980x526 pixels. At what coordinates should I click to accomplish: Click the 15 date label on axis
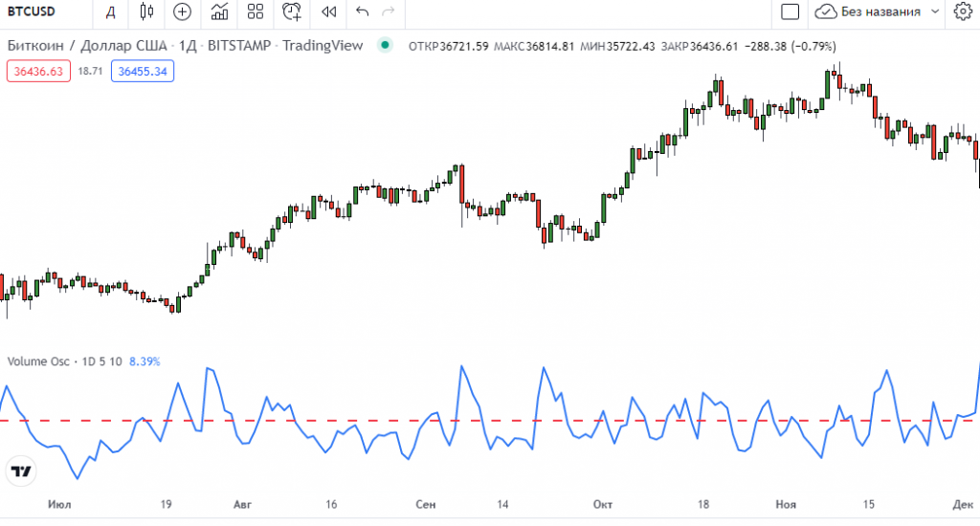(869, 504)
